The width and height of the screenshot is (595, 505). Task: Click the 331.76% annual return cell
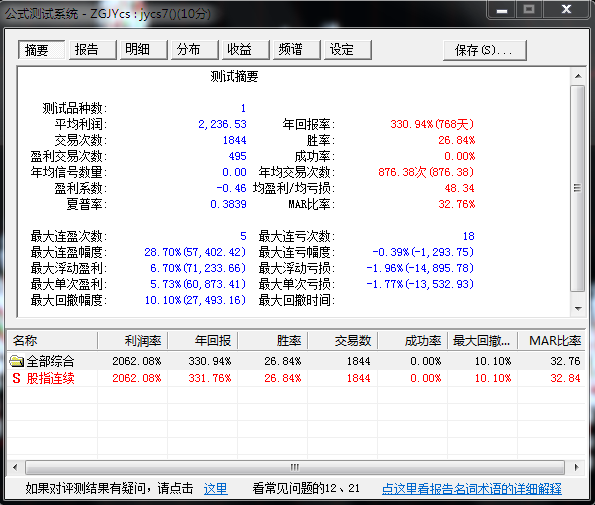209,378
